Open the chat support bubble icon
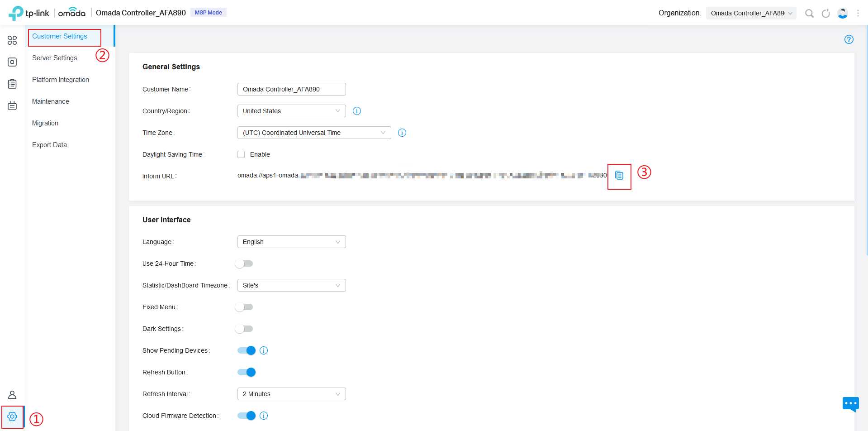Image resolution: width=868 pixels, height=431 pixels. point(851,404)
